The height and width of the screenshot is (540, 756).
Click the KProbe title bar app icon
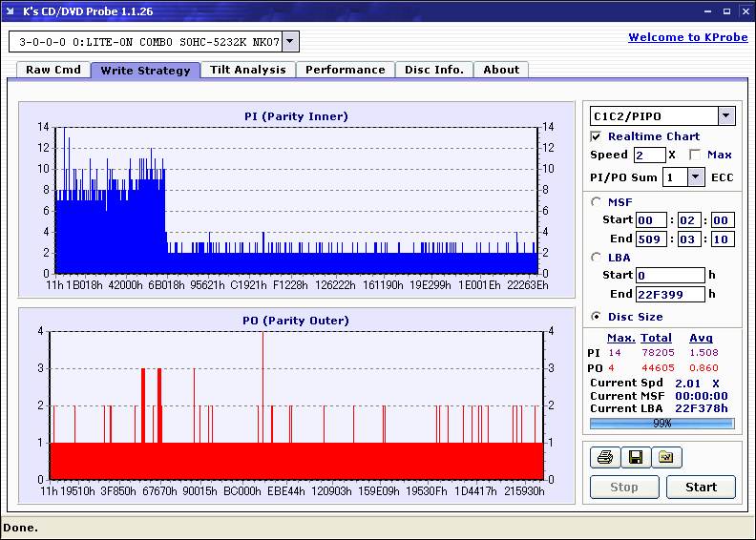point(11,11)
